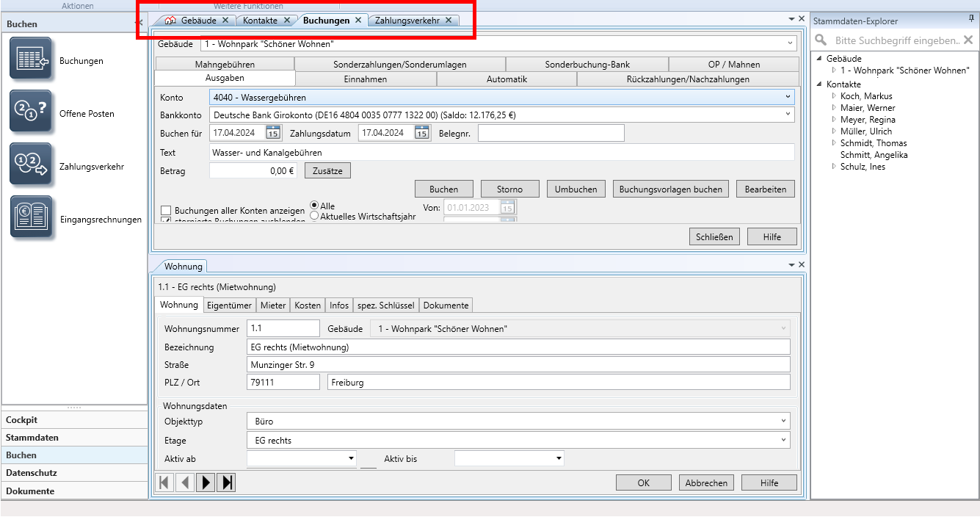The height and width of the screenshot is (517, 980).
Task: Open the Buchungen icon in sidebar
Action: coord(31,59)
